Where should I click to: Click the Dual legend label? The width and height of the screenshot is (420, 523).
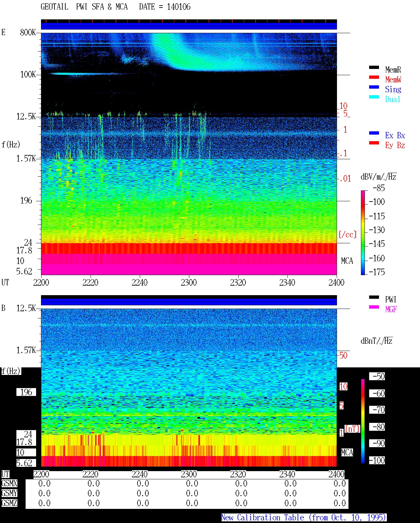tap(393, 99)
